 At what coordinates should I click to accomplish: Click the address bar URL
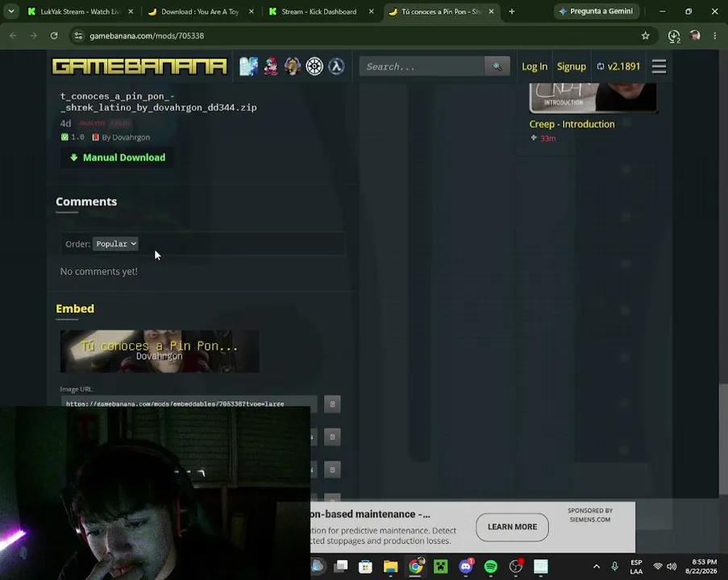[147, 35]
